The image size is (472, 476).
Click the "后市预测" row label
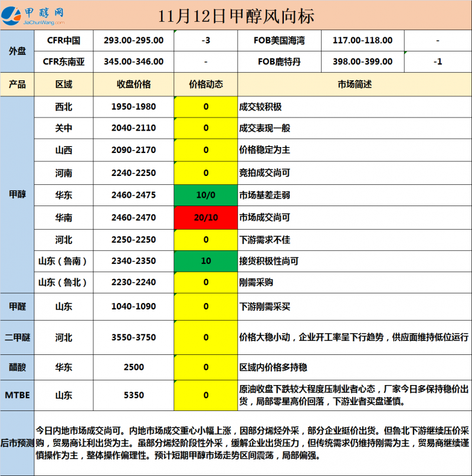coord(17,443)
